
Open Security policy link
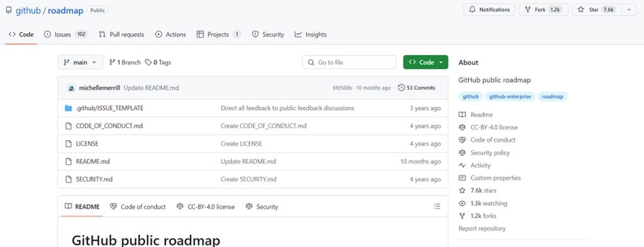484,153
